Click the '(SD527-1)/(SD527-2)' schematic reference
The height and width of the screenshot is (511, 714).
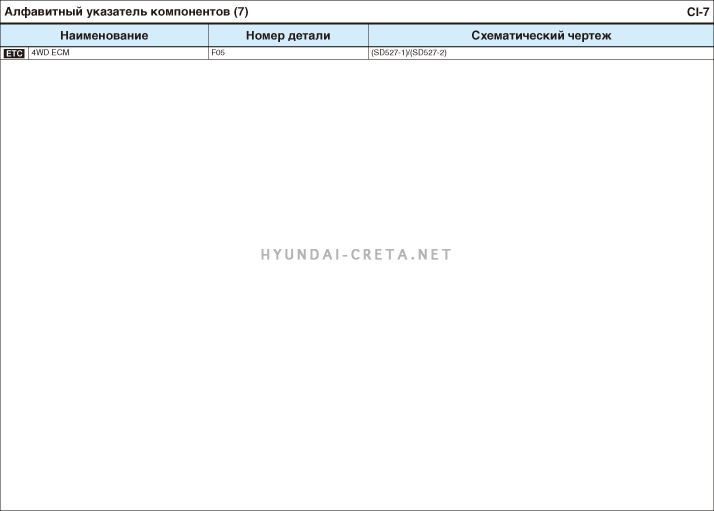(409, 53)
